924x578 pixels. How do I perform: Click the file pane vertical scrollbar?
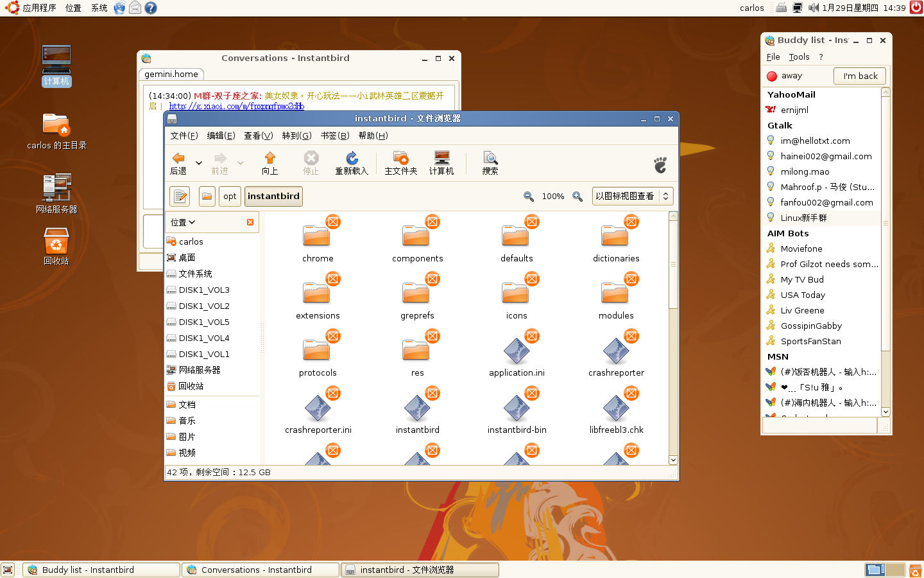click(x=673, y=338)
